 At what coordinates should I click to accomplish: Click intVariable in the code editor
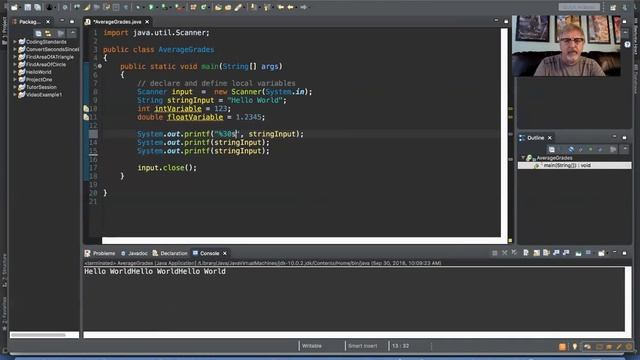178,109
